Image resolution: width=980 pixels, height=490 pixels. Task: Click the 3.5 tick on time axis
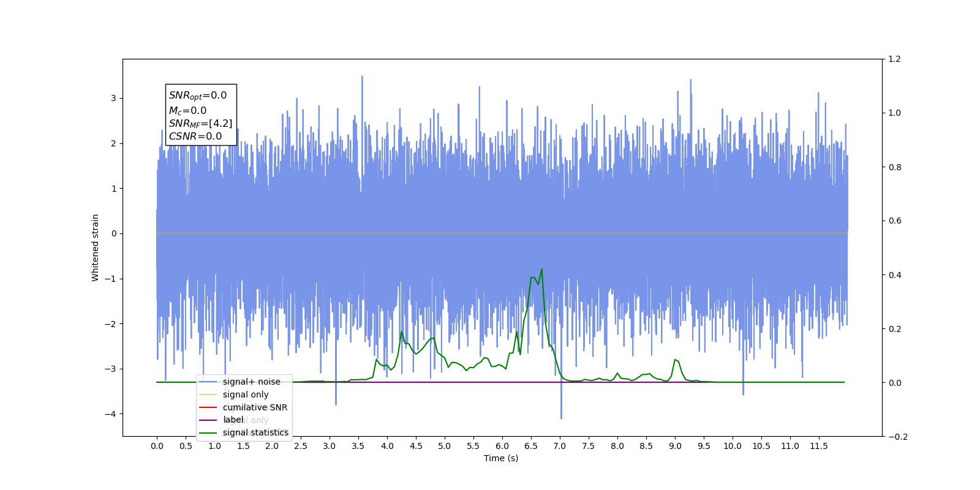pyautogui.click(x=358, y=446)
